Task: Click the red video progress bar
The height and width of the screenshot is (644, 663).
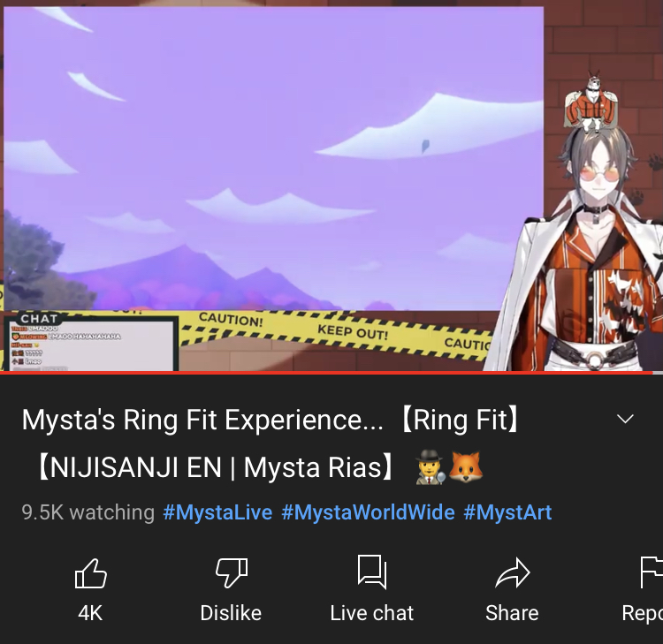Action: [x=326, y=373]
